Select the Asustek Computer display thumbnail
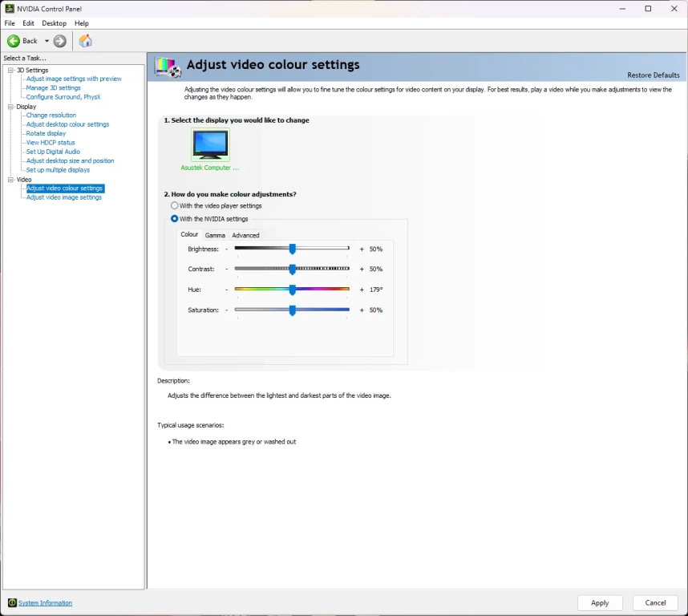This screenshot has width=688, height=616. pos(210,145)
